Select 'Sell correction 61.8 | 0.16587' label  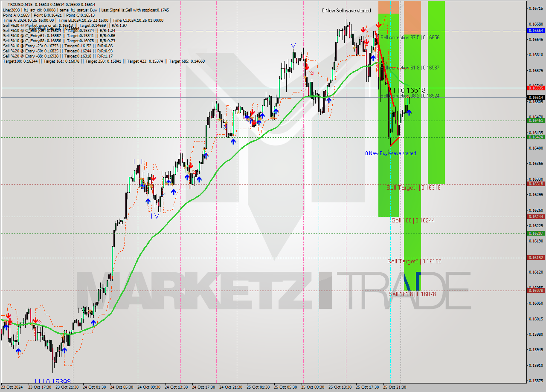click(410, 68)
